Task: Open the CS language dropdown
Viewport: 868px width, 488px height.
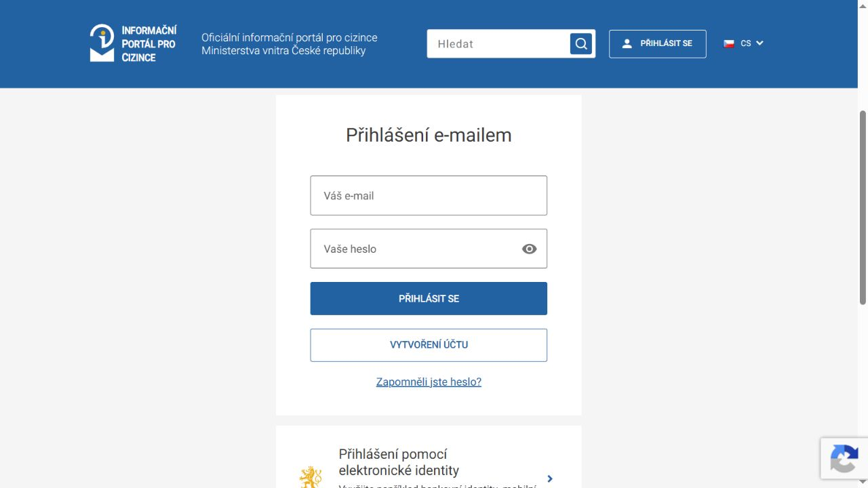Action: click(x=744, y=43)
